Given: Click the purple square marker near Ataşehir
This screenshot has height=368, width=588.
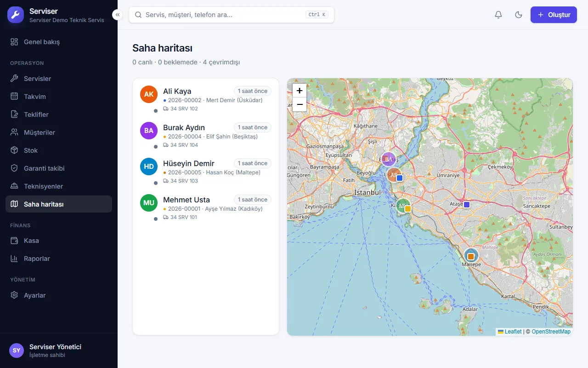Looking at the screenshot, I should click(x=467, y=204).
